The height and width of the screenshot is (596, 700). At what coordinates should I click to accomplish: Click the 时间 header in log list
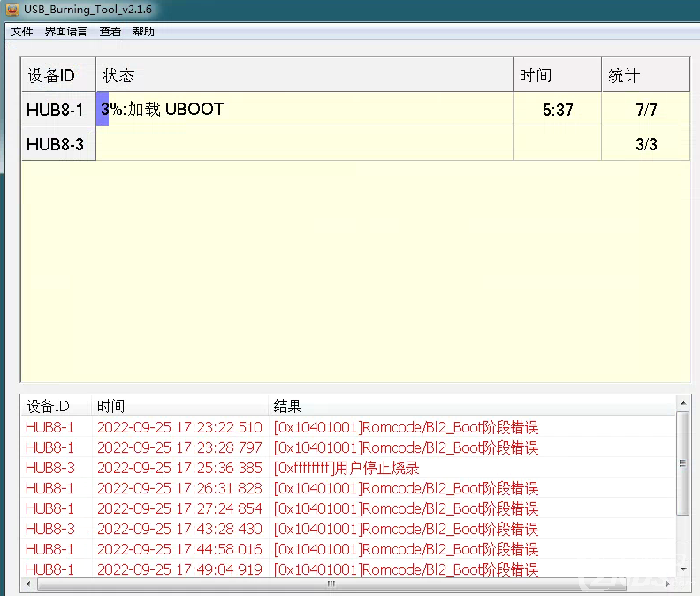pos(180,406)
